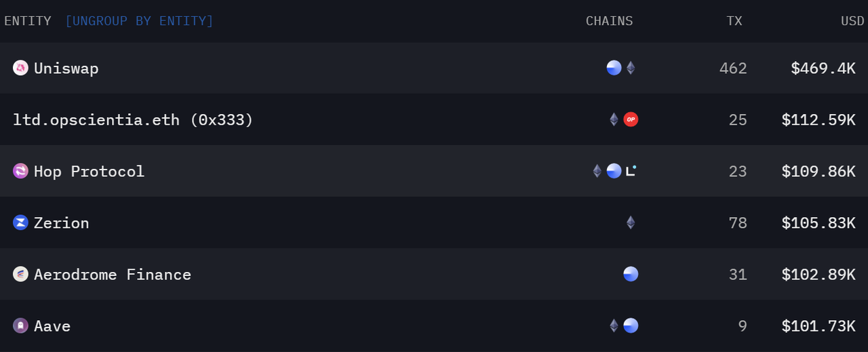Screen dimensions: 868x352
Task: Open the Hop Protocol entity link
Action: 90,172
